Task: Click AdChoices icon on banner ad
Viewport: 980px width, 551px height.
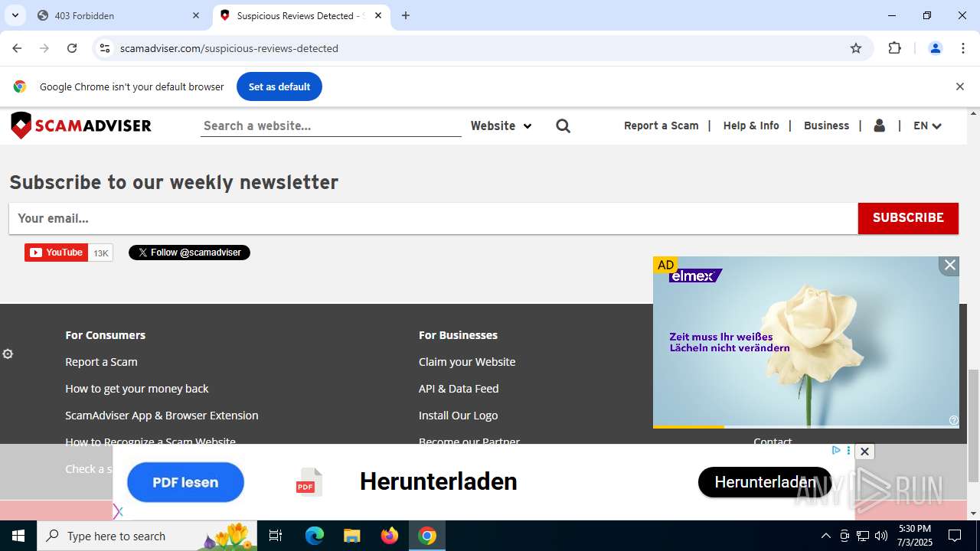Action: 836,451
